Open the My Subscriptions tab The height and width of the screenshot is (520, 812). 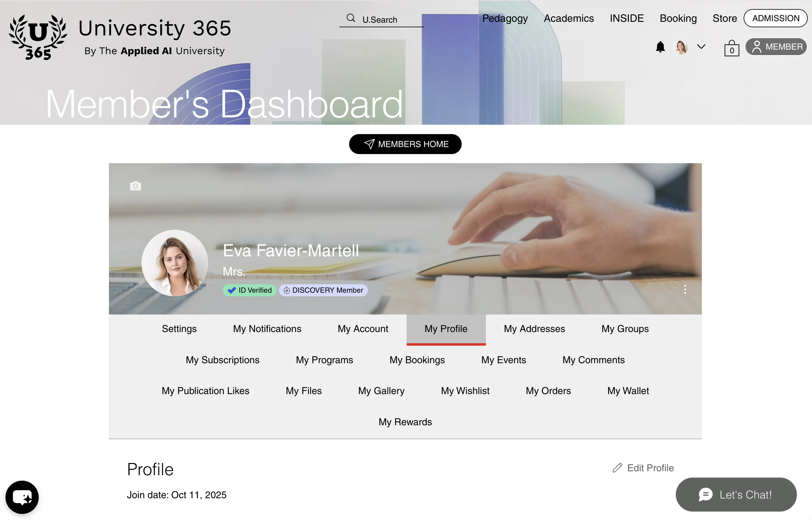222,360
